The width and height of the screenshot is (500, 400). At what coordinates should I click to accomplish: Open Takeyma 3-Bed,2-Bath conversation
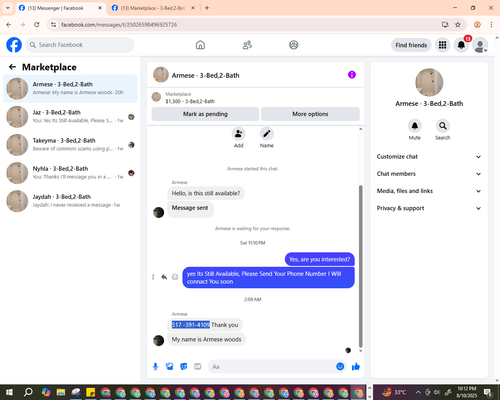[x=70, y=144]
